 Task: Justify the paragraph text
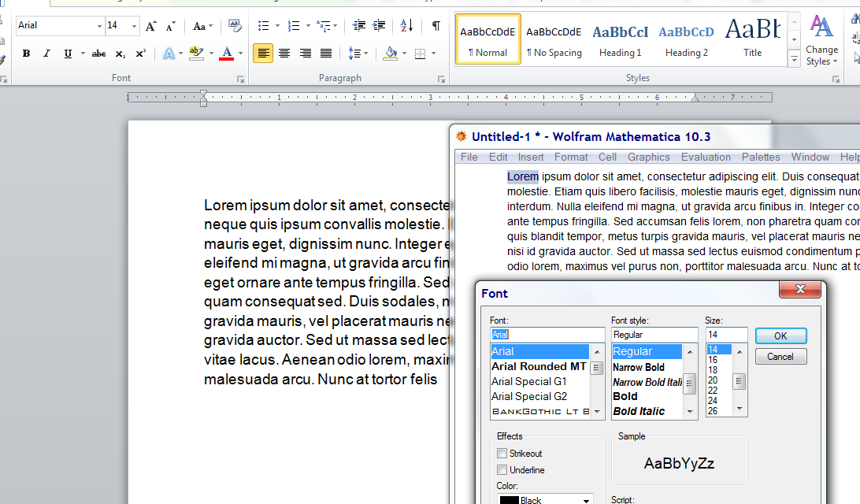[x=326, y=54]
